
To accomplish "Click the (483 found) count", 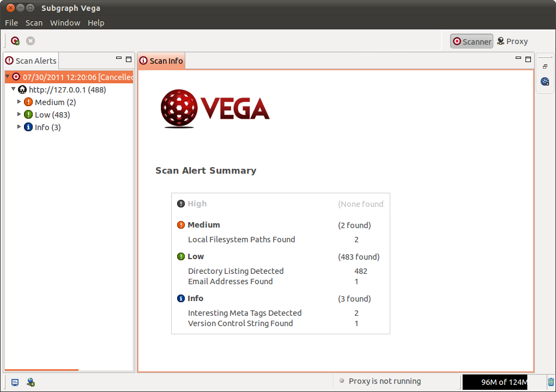I will [x=359, y=257].
